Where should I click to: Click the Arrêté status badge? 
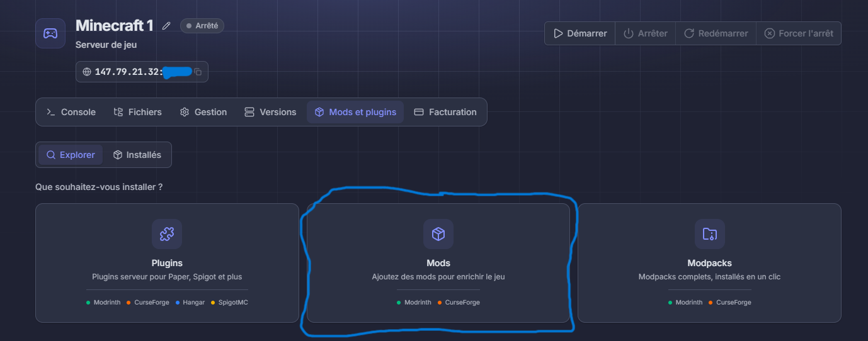(x=202, y=26)
